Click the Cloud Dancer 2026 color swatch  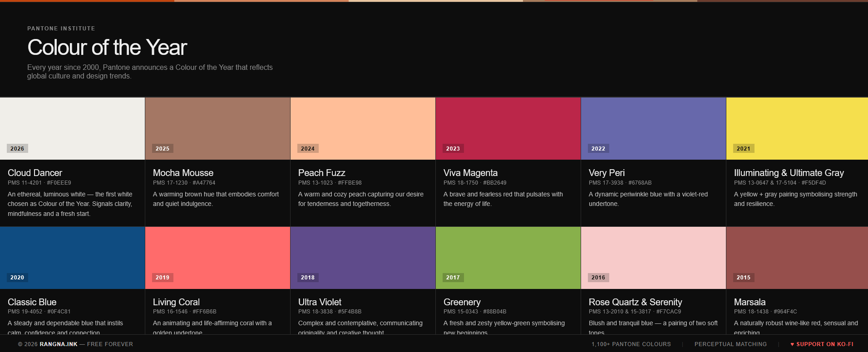click(x=73, y=129)
